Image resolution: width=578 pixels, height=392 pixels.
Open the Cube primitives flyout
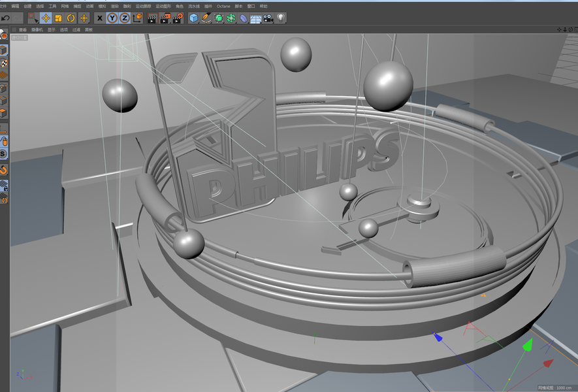[193, 18]
